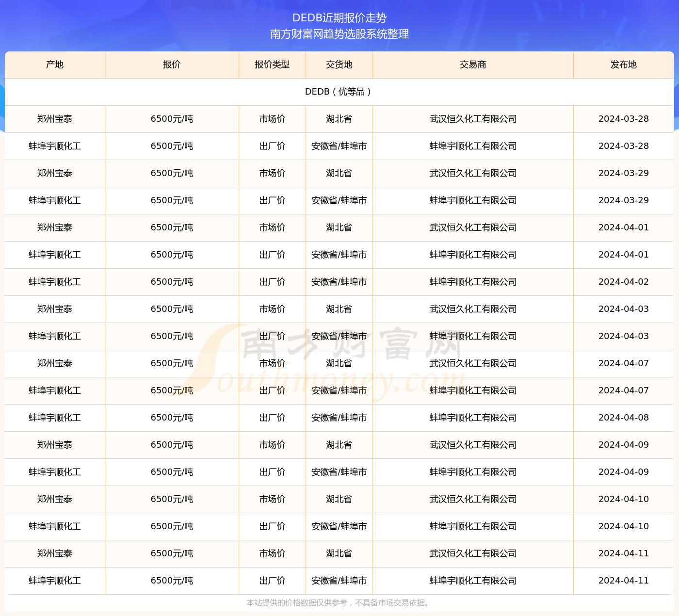Click 湖北省 in the 2024-04-01 row
679x616 pixels.
(x=339, y=227)
